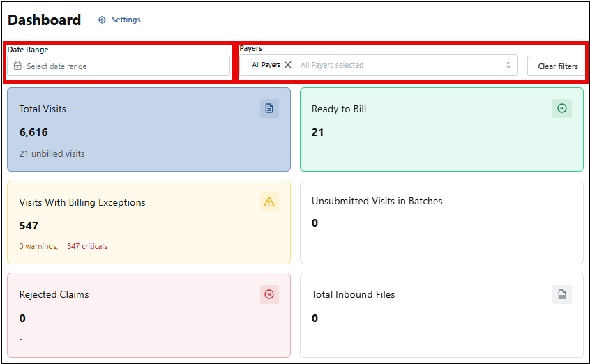
Task: Click the calendar icon in Date Range
Action: tap(18, 66)
